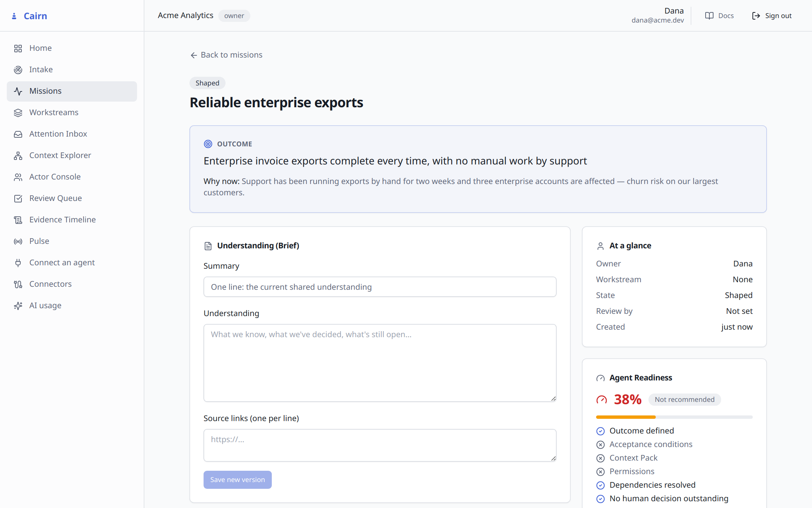Select Missions in the sidebar
The height and width of the screenshot is (508, 812).
point(72,91)
